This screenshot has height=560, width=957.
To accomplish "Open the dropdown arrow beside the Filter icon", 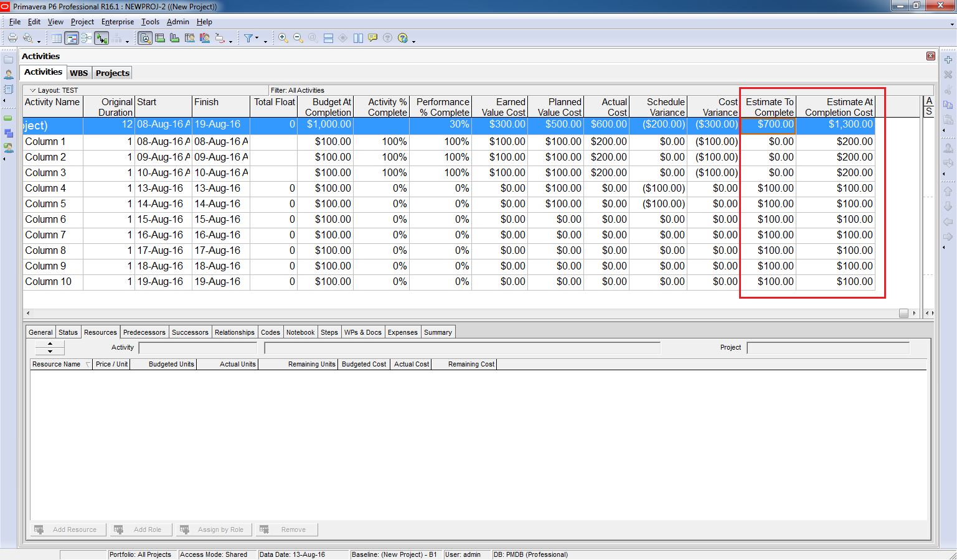I will tap(257, 39).
